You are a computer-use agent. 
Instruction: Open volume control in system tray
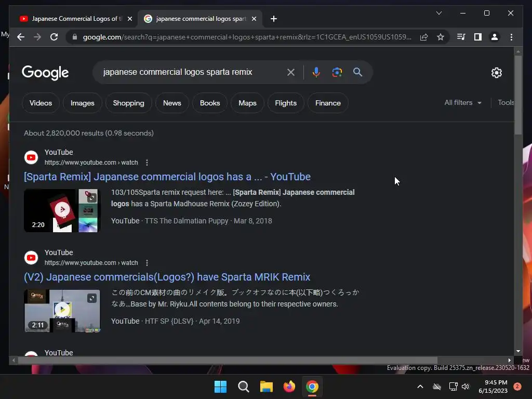tap(465, 387)
